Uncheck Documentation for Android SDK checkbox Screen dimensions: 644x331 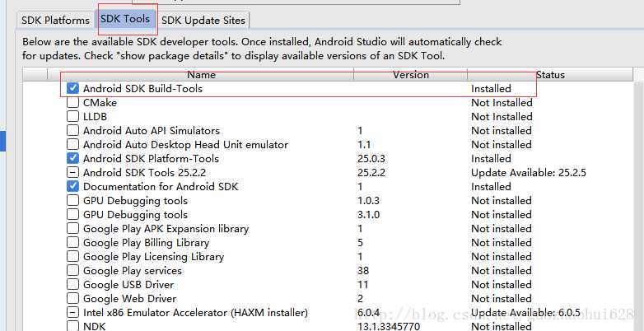point(72,186)
